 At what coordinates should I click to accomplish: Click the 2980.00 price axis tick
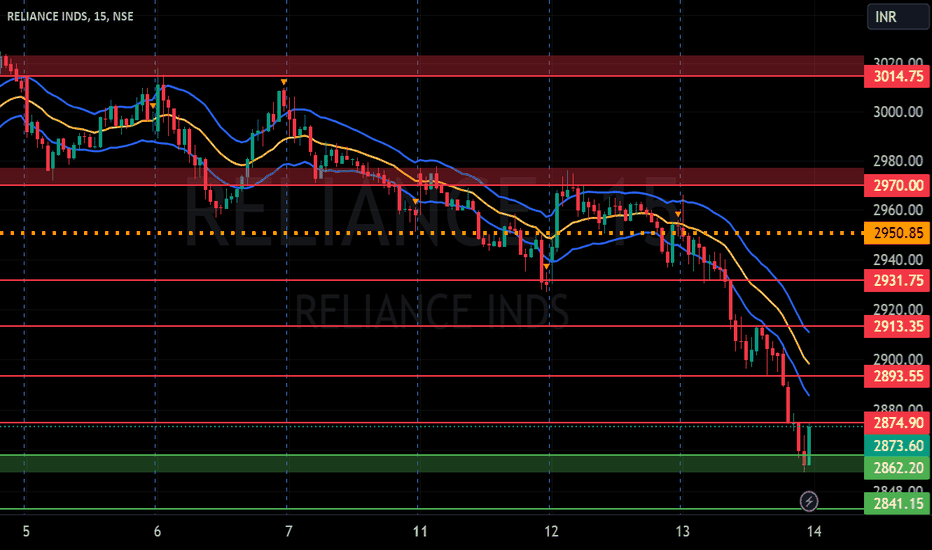click(x=898, y=161)
